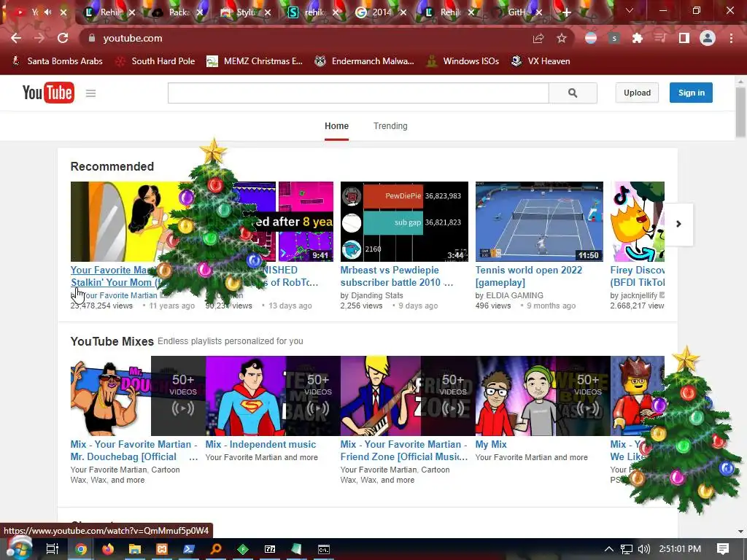Open the Windows ISOs bookmark
The height and width of the screenshot is (560, 747).
(462, 61)
